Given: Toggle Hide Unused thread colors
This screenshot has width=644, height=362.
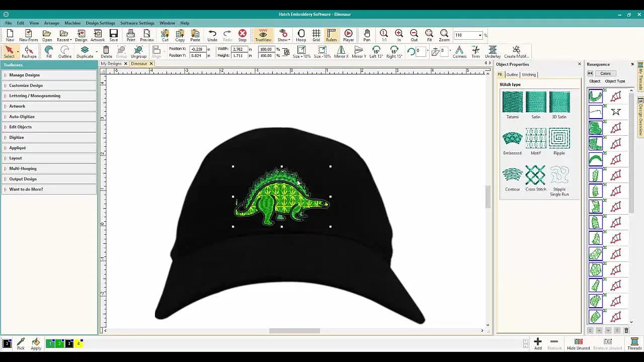Looking at the screenshot, I should click(x=578, y=344).
